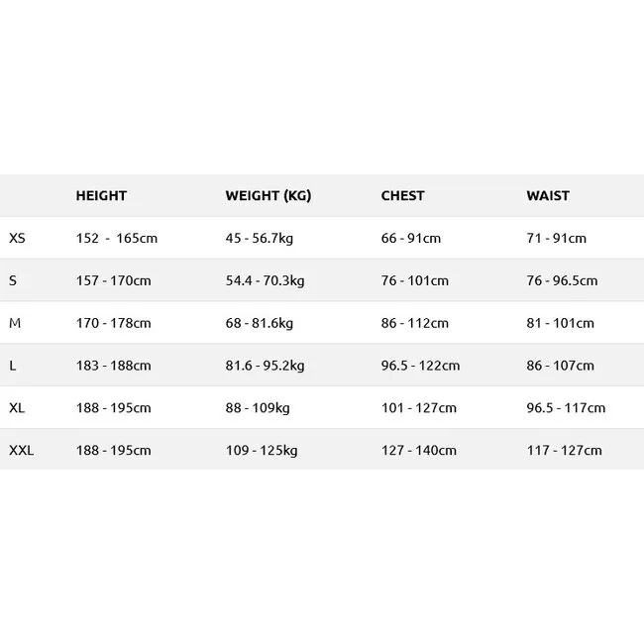Click the 86 - 112cm chest cell
This screenshot has height=644, width=644.
(414, 323)
